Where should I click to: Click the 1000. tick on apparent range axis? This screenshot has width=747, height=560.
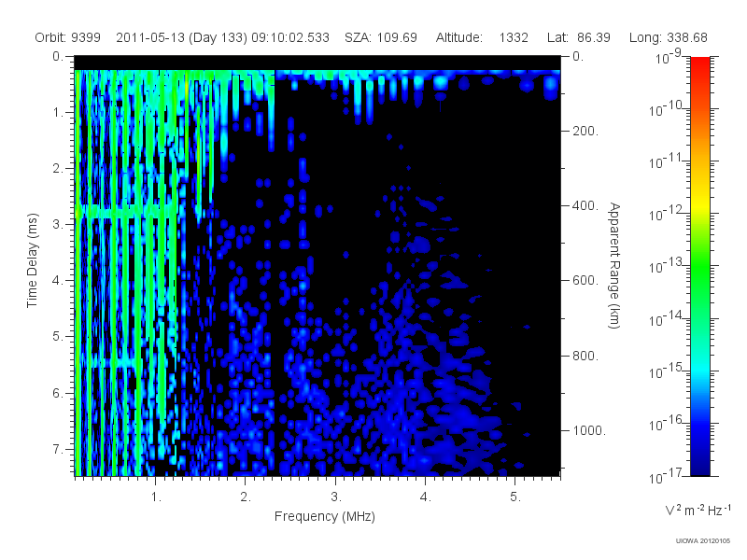tap(589, 430)
